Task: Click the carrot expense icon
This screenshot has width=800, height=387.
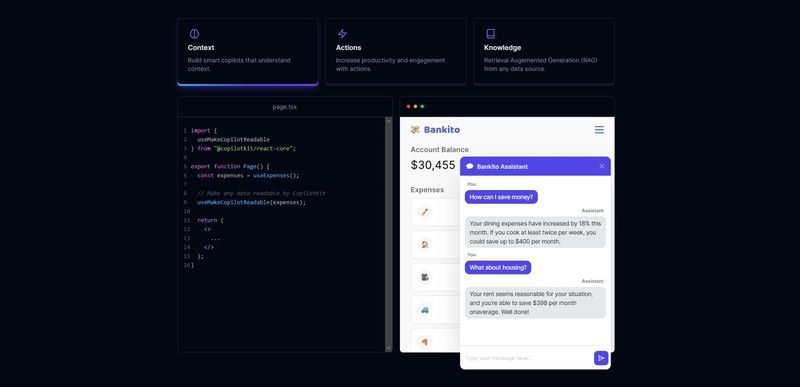Action: pyautogui.click(x=424, y=212)
